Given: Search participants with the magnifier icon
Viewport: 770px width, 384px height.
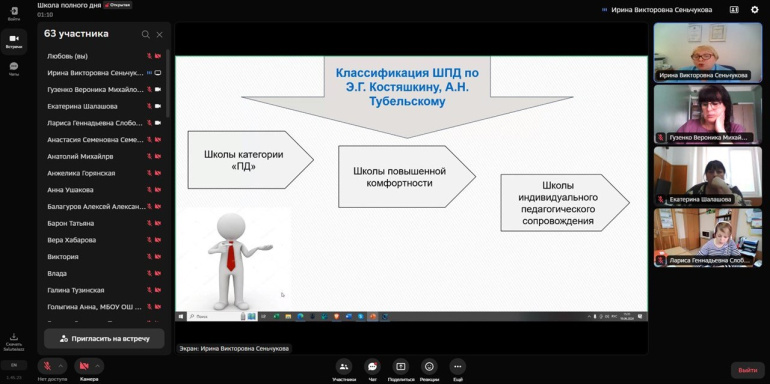Looking at the screenshot, I should 146,34.
